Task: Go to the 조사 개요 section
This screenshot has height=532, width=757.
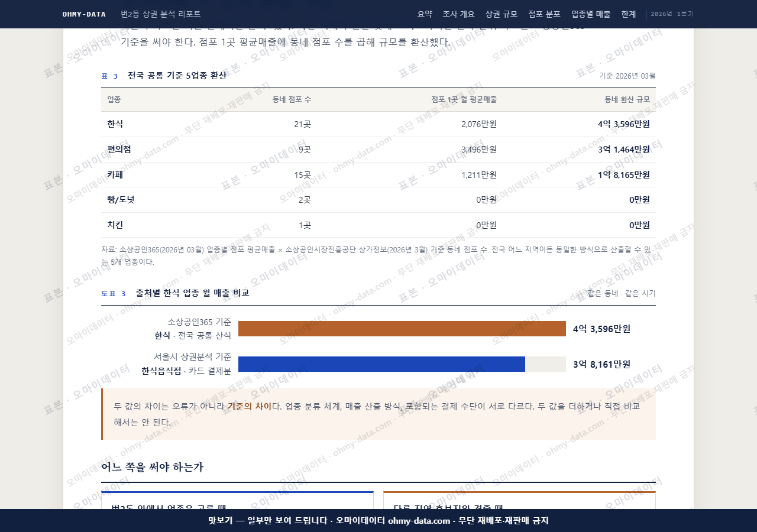Action: pos(458,14)
